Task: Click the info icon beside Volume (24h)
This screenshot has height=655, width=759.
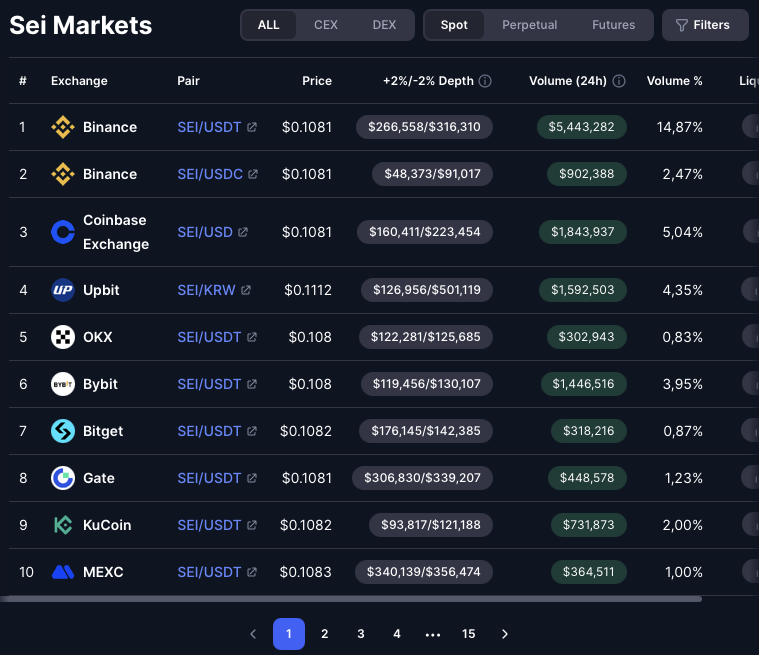Action: click(x=619, y=81)
